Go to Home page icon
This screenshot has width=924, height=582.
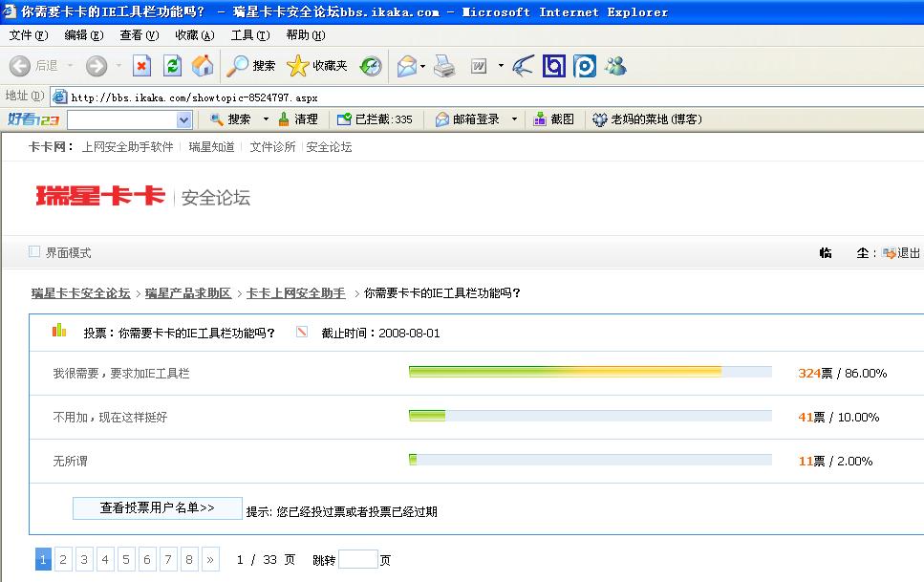coord(203,65)
